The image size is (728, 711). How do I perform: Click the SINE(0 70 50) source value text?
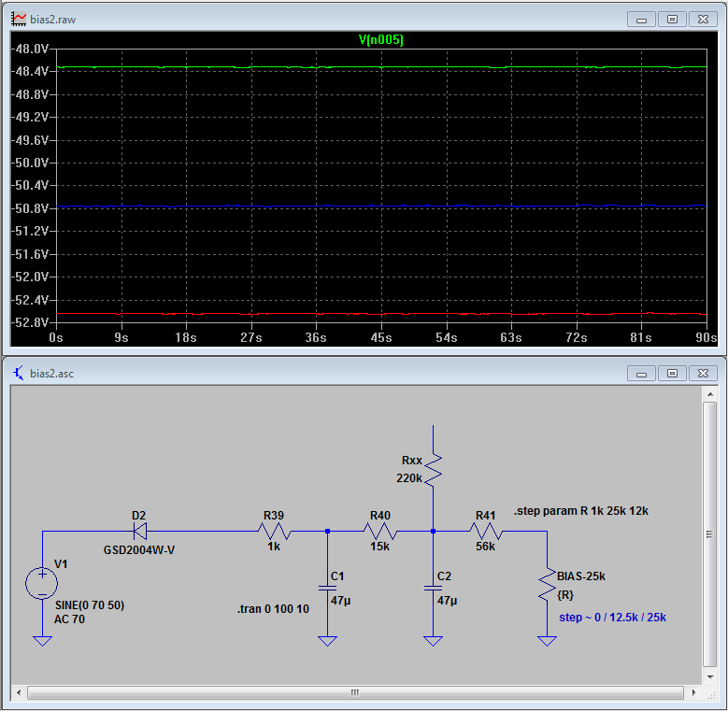(x=90, y=604)
